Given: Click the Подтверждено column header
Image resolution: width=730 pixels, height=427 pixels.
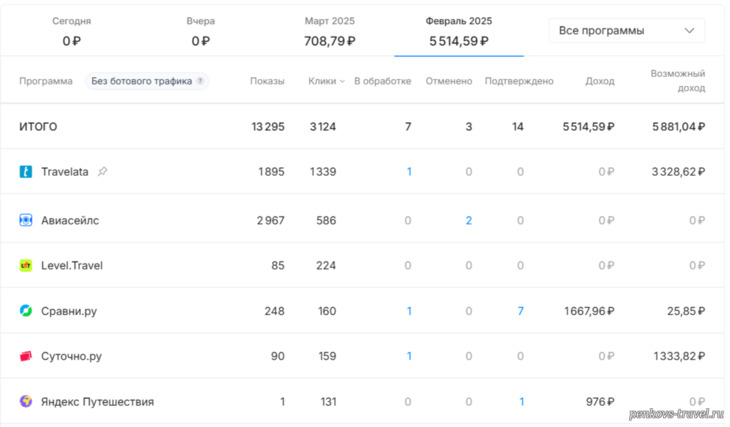Looking at the screenshot, I should click(519, 81).
